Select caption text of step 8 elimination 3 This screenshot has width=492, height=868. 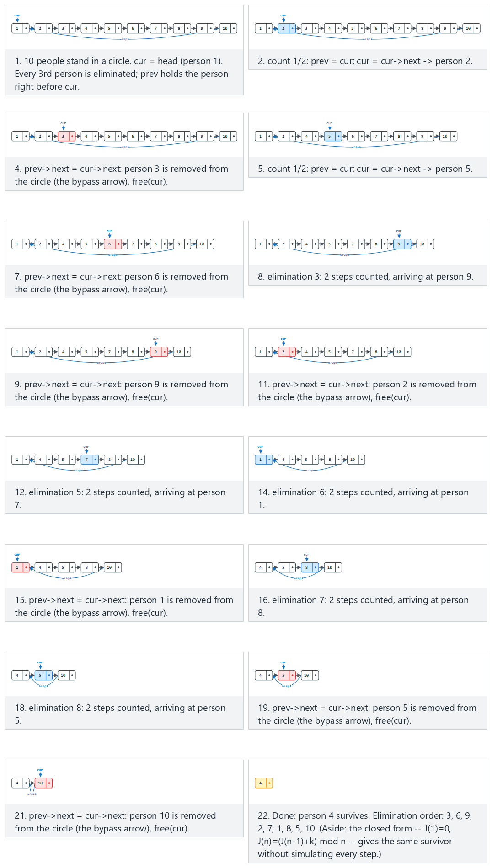pos(365,276)
